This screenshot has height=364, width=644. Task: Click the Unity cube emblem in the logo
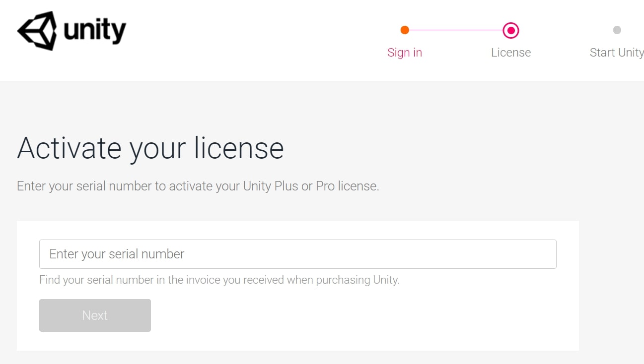37,30
